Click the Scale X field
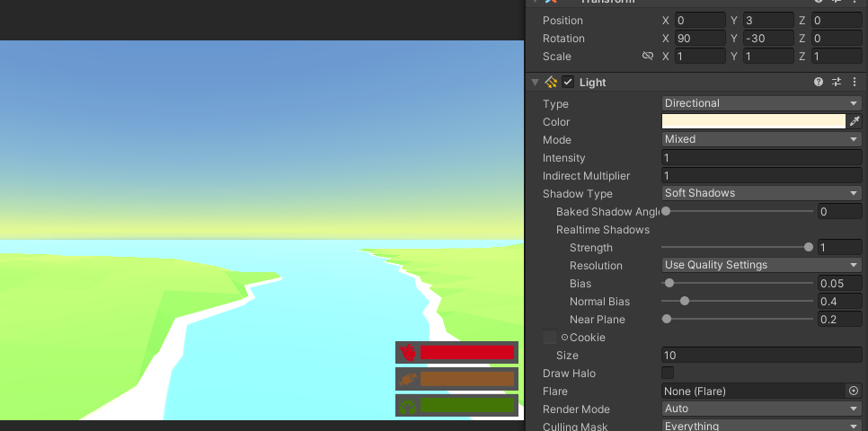 coord(700,56)
